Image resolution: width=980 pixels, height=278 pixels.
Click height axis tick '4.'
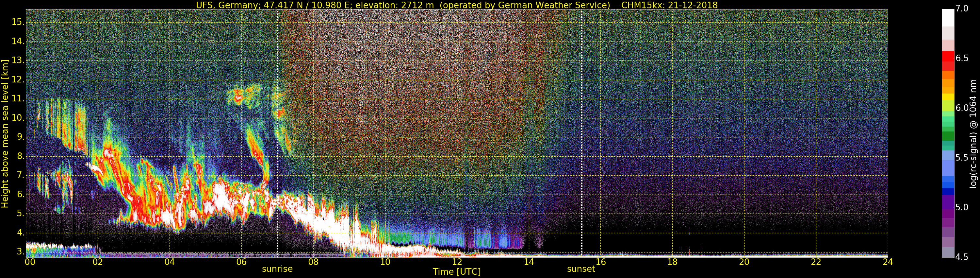pyautogui.click(x=21, y=233)
